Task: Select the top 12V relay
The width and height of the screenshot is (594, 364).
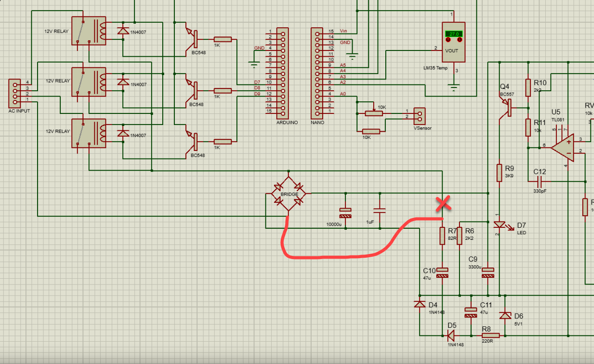Action: [x=88, y=31]
